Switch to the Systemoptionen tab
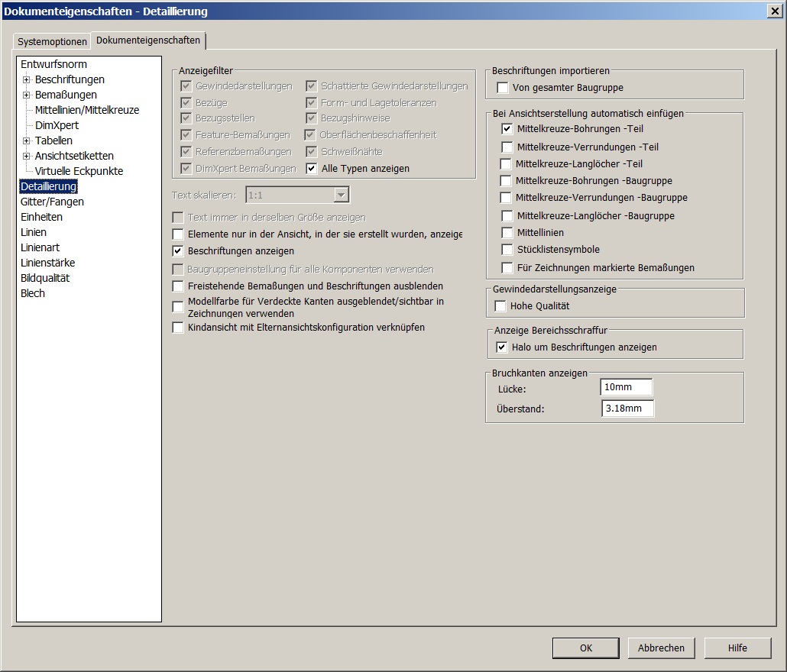This screenshot has width=787, height=672. [52, 41]
